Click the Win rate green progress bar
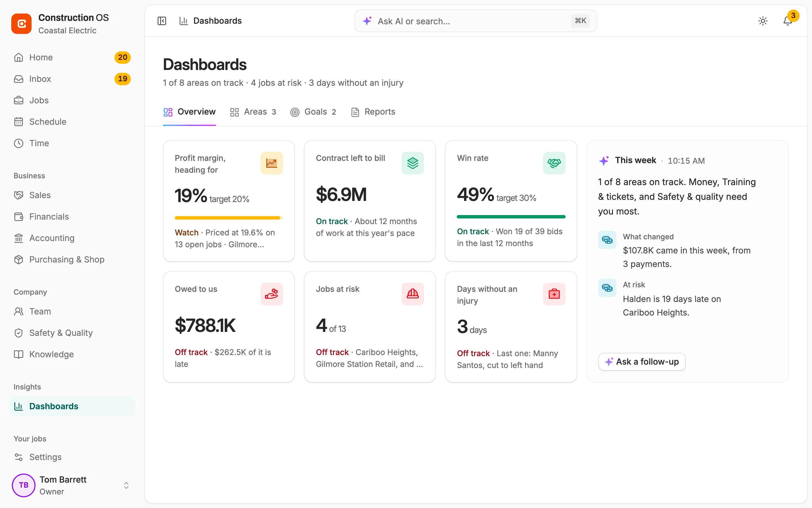This screenshot has height=508, width=812. [511, 217]
